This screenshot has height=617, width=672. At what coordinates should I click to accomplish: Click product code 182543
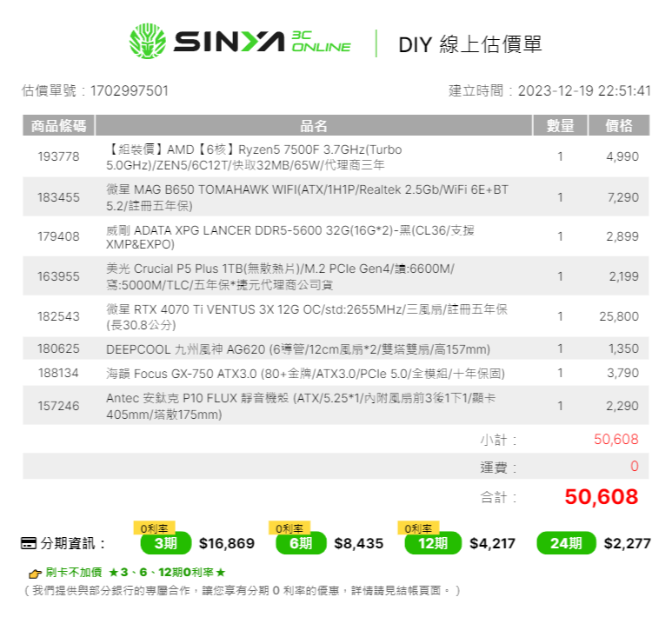59,316
